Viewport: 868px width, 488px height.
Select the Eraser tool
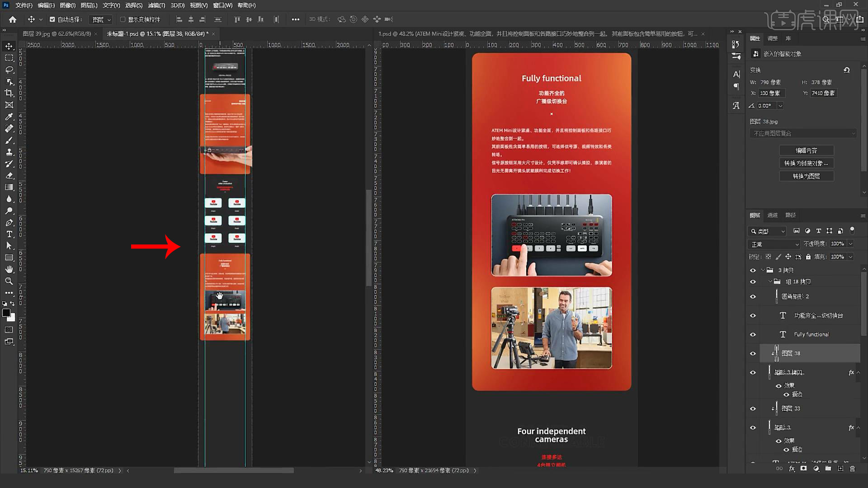point(9,175)
